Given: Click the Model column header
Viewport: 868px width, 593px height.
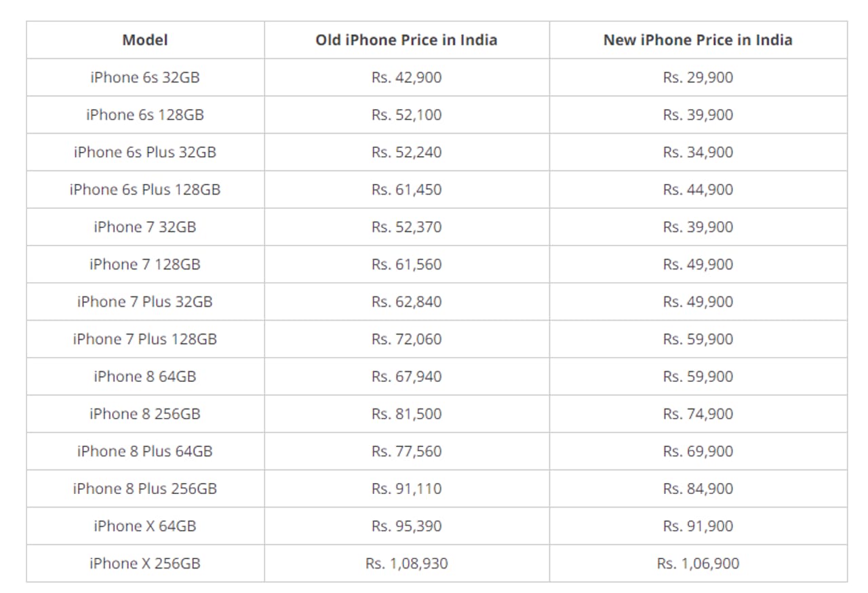Looking at the screenshot, I should 145,40.
